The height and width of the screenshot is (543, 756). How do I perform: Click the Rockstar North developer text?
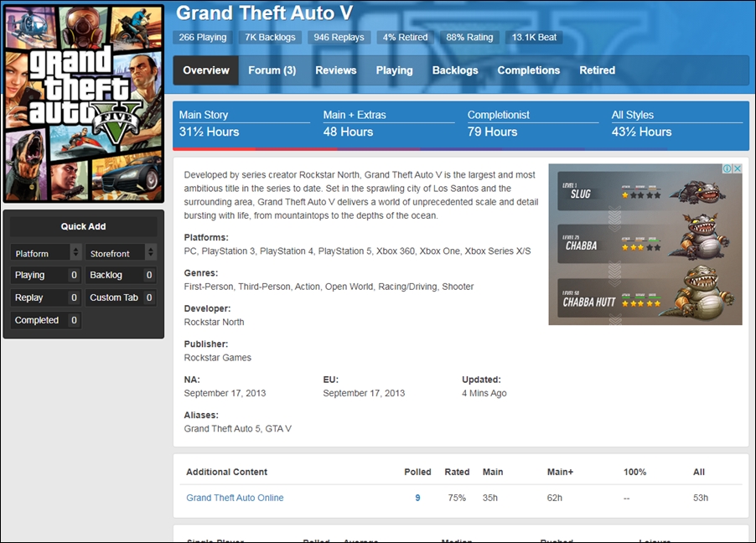214,322
